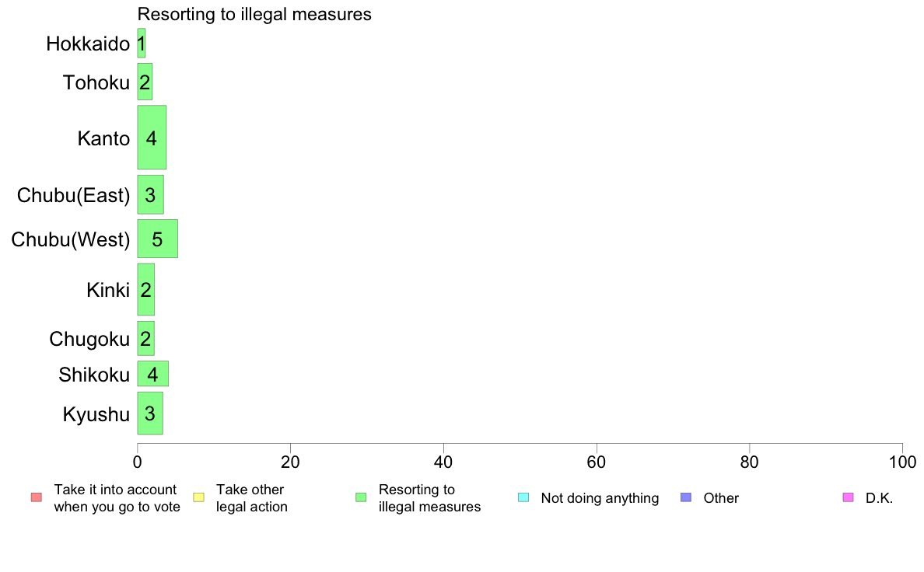Click the green 'Resorting to illegal measures' swatch
Screen dimensions: 924x572
click(x=361, y=497)
